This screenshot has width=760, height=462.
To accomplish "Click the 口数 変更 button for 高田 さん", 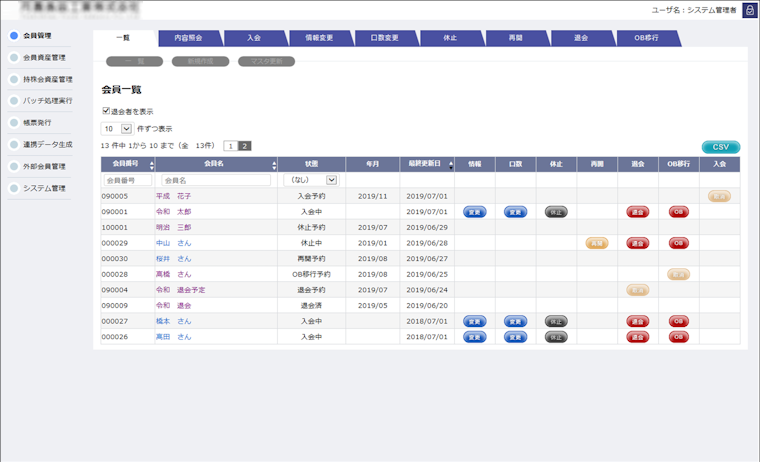I will (x=515, y=337).
